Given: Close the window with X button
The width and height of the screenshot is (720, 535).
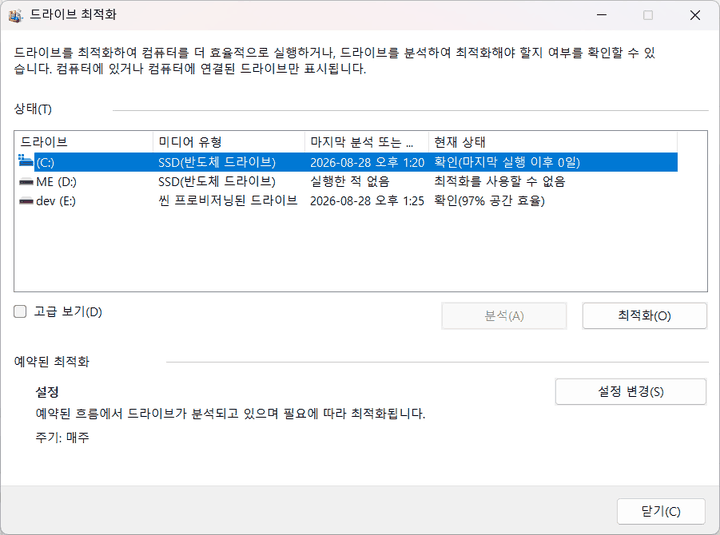Looking at the screenshot, I should 695,15.
